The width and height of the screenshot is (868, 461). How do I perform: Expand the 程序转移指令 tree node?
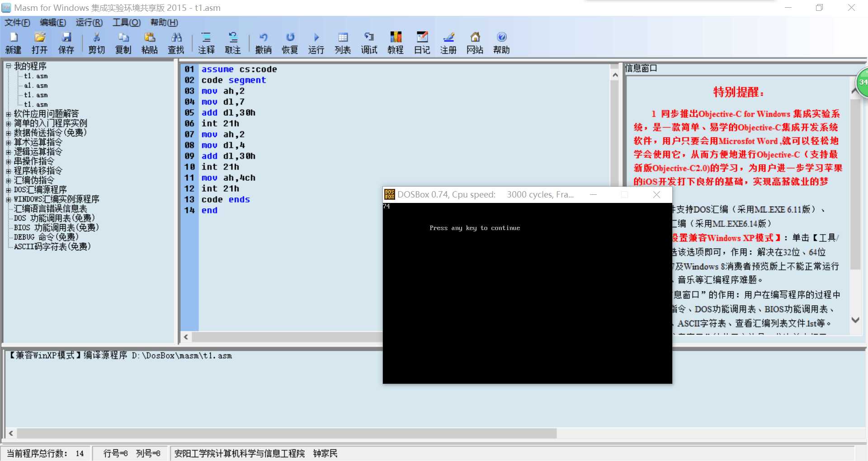(x=8, y=171)
